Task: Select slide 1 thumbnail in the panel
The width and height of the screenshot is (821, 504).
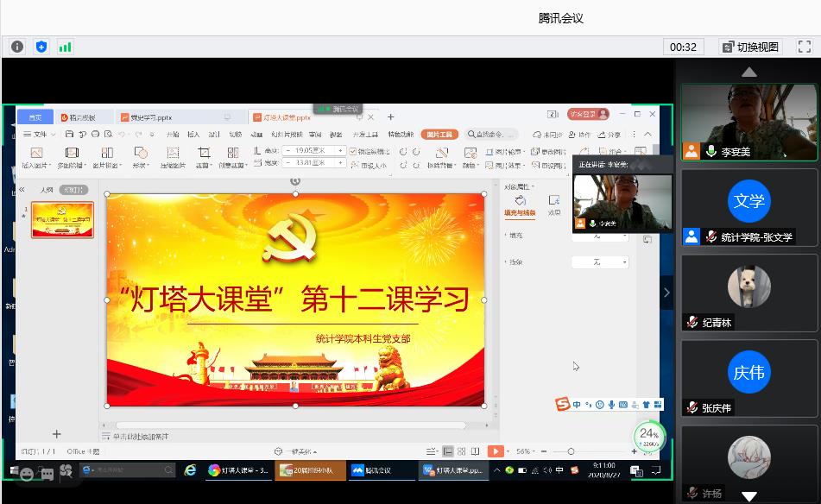Action: click(x=62, y=220)
